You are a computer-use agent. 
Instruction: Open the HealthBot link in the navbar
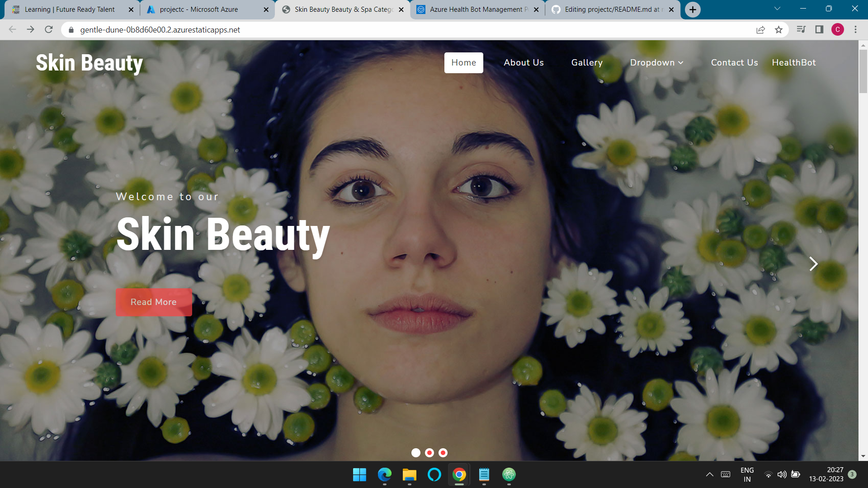pyautogui.click(x=794, y=63)
